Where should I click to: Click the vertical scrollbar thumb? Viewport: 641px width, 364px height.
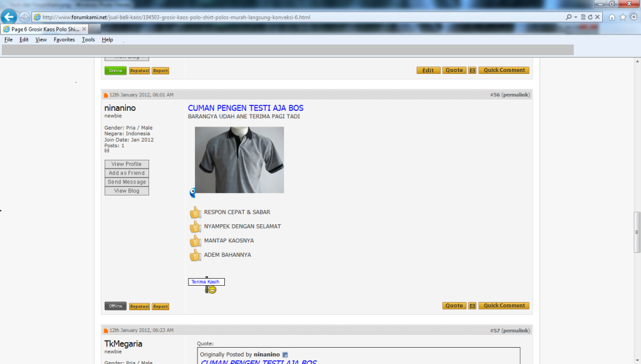(x=637, y=232)
